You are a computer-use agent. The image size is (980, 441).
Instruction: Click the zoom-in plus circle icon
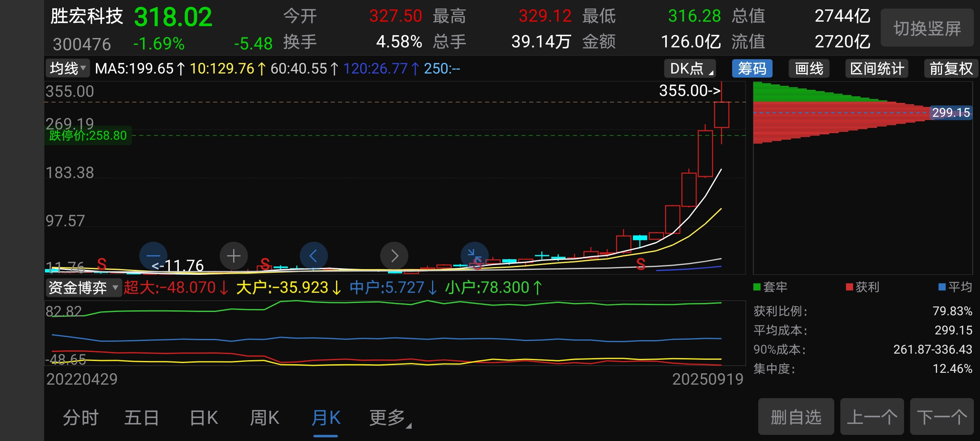[x=234, y=256]
